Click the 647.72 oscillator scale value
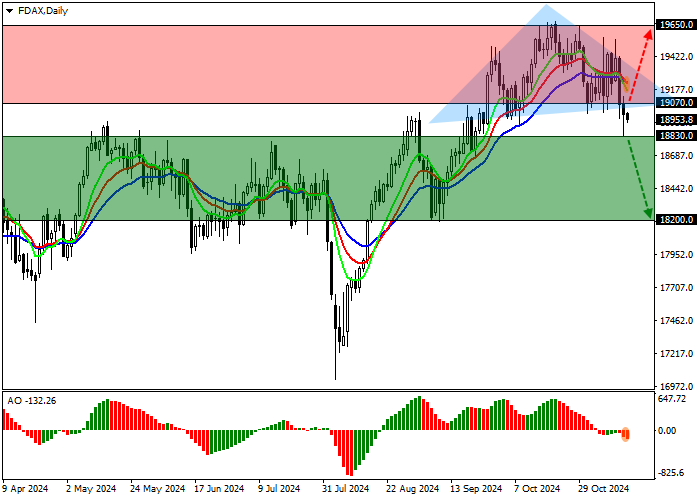The width and height of the screenshot is (700, 500). point(672,399)
